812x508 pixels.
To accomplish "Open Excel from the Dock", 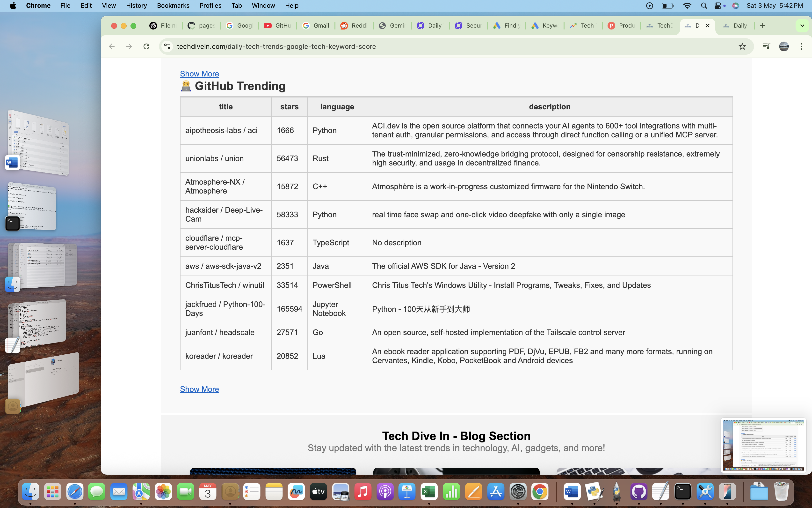I will (x=429, y=492).
